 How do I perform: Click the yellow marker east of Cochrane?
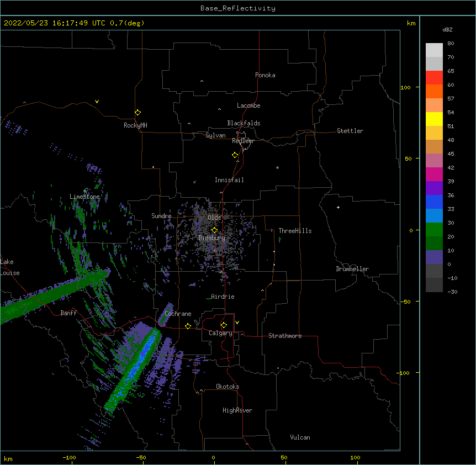188,326
